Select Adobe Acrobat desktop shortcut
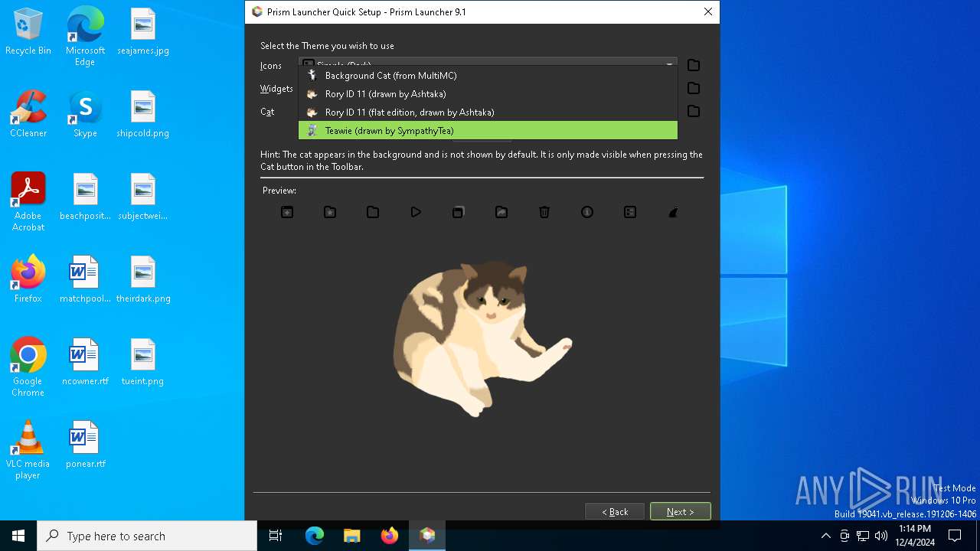The height and width of the screenshot is (551, 980). click(28, 201)
